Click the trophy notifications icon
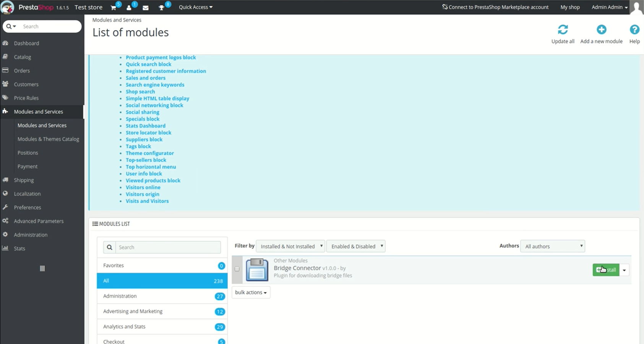 tap(162, 8)
